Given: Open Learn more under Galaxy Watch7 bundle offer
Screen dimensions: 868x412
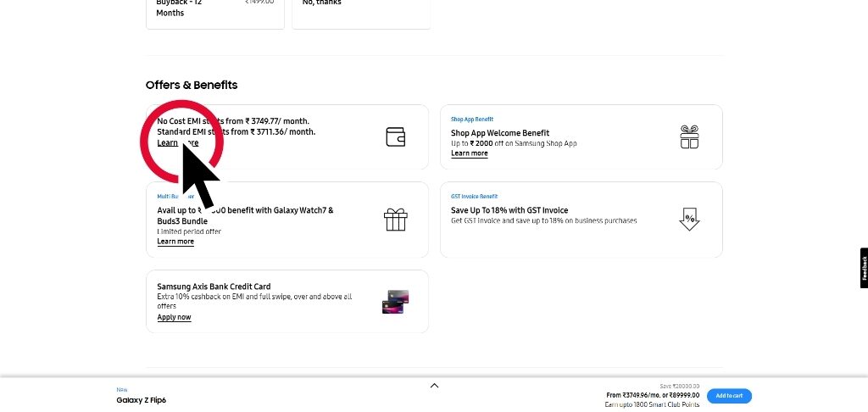Looking at the screenshot, I should (175, 242).
